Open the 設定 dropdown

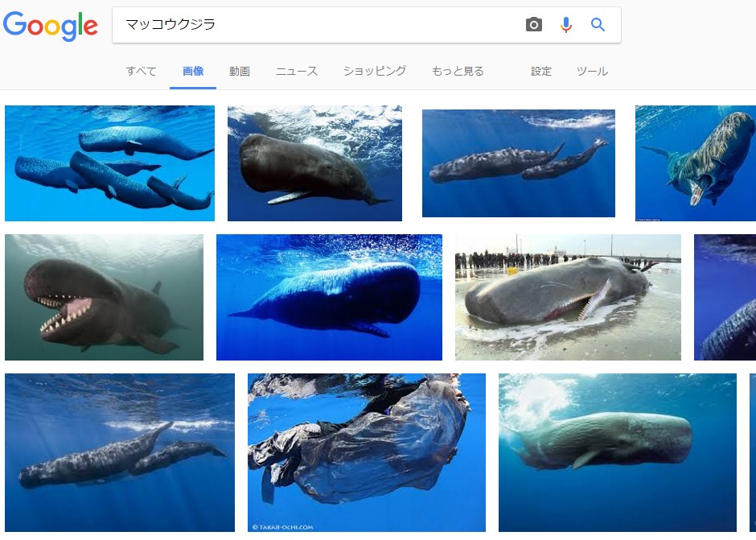click(541, 72)
